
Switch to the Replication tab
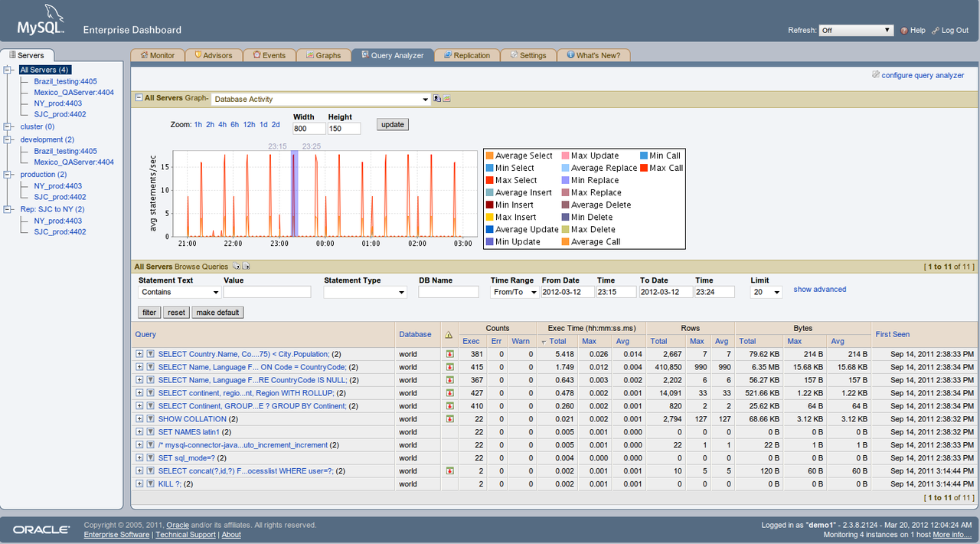pyautogui.click(x=466, y=55)
